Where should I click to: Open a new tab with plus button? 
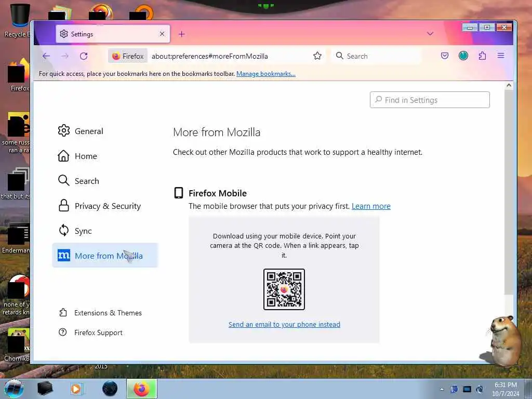click(x=182, y=34)
